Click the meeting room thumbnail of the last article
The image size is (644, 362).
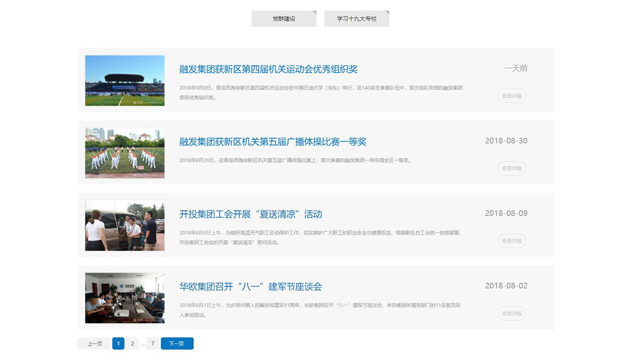124,298
